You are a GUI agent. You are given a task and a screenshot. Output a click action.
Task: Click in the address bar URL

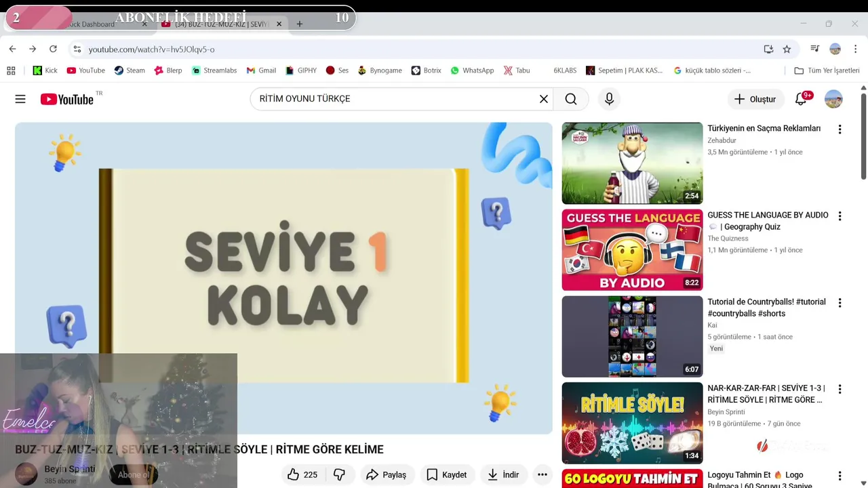click(151, 49)
